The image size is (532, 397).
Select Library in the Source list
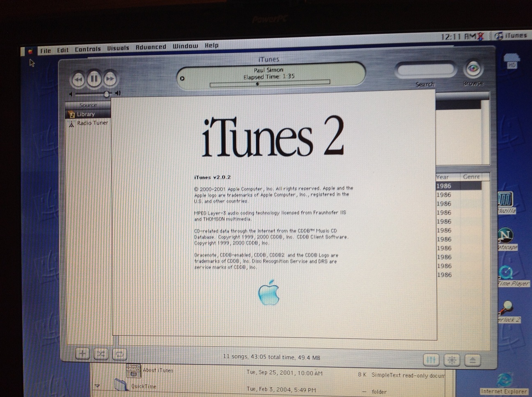coord(85,114)
